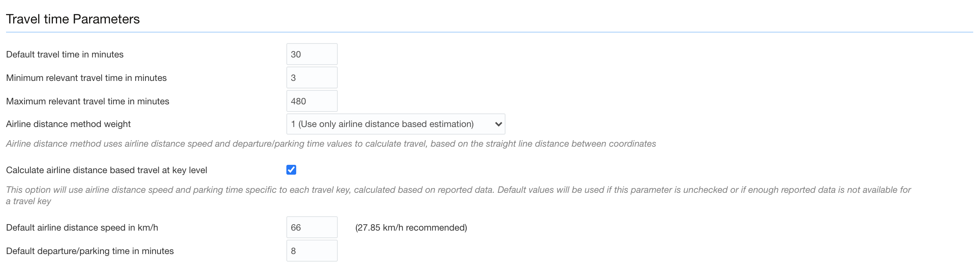This screenshot has width=980, height=279.
Task: Select the dropdown option showing 1
Action: tap(380, 124)
